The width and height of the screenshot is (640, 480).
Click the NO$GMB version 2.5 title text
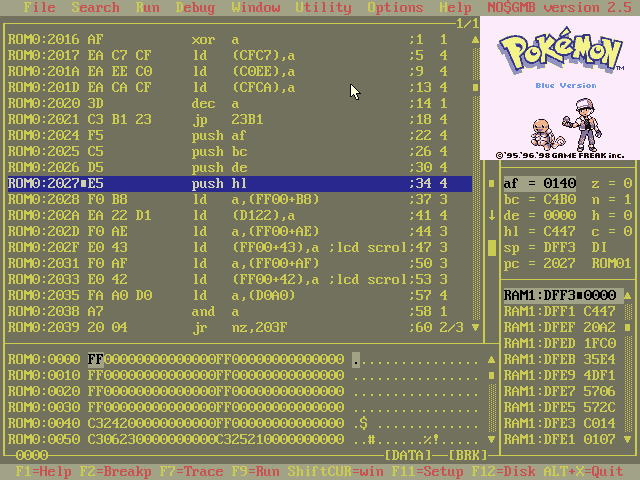pyautogui.click(x=559, y=7)
